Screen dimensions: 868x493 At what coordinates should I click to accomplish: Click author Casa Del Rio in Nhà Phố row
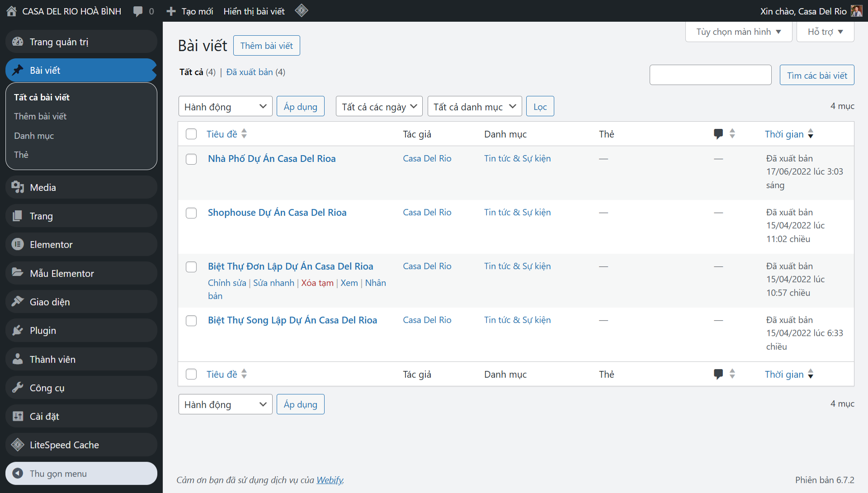click(427, 158)
